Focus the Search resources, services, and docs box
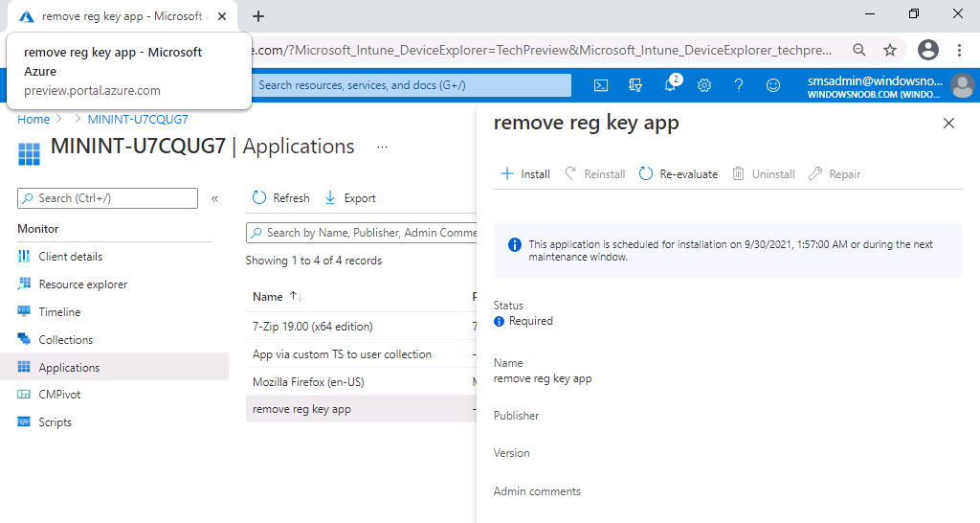The width and height of the screenshot is (980, 523). tap(412, 85)
